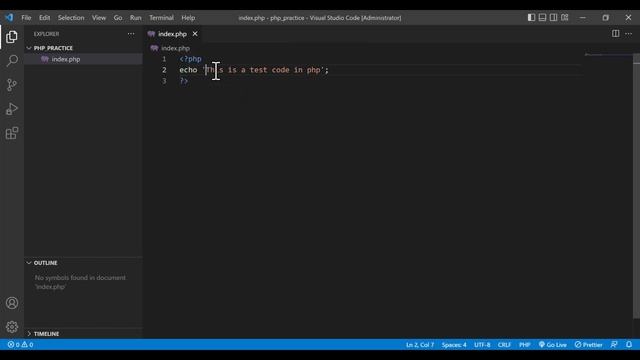Image resolution: width=640 pixels, height=360 pixels.
Task: Open the Edit menu
Action: [44, 18]
